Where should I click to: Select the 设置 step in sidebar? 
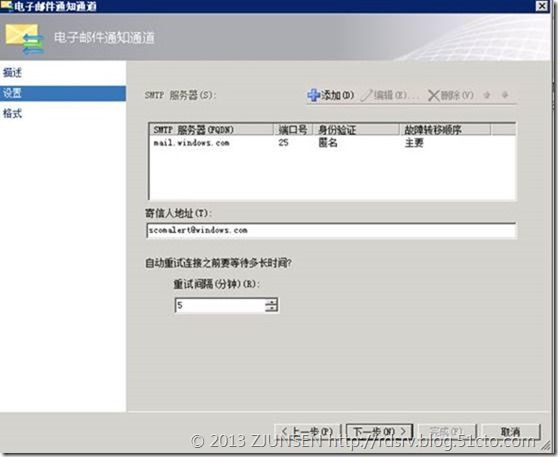(63, 93)
